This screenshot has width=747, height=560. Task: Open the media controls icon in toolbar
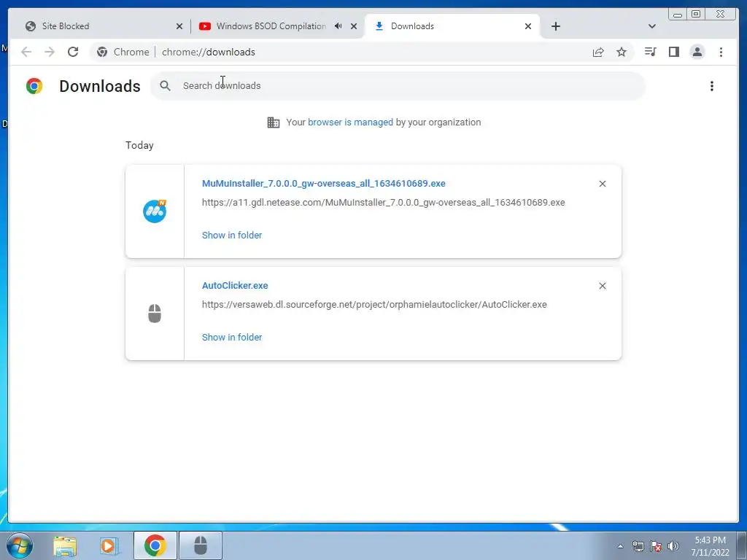pos(650,52)
